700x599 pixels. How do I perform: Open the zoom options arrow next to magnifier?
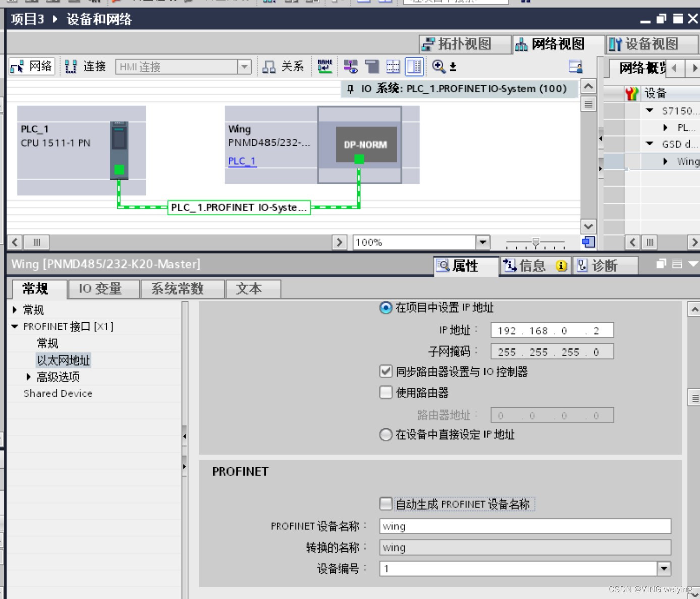tap(453, 67)
